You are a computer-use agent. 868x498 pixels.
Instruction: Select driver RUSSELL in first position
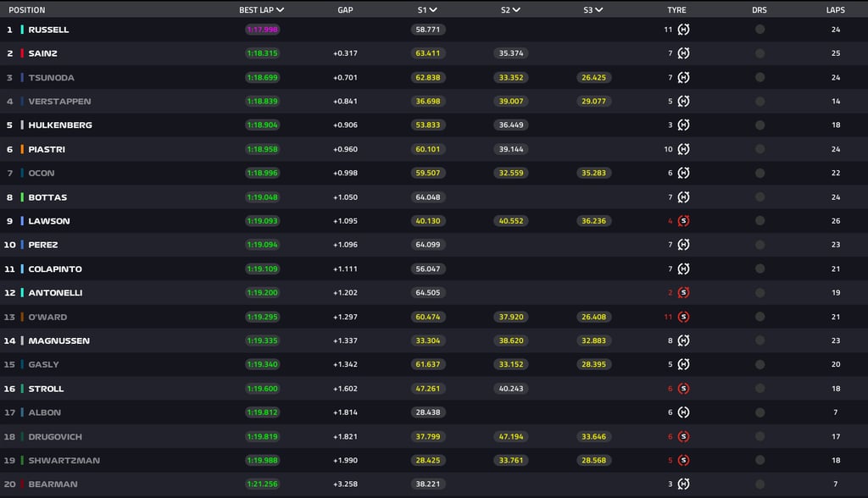tap(48, 30)
